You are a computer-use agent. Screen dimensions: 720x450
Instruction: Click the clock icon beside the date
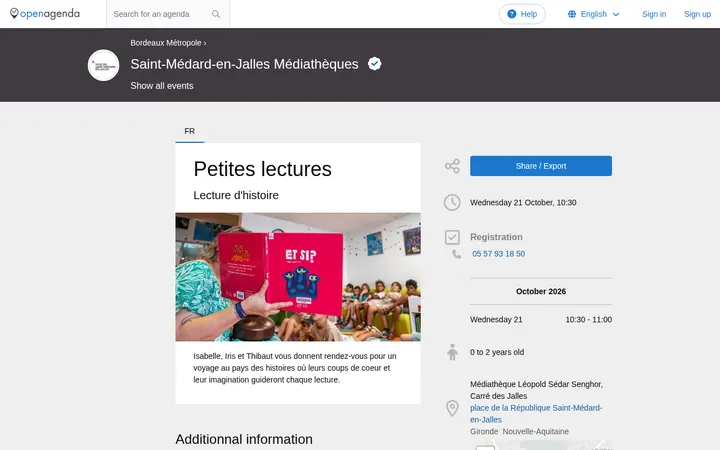pos(452,202)
